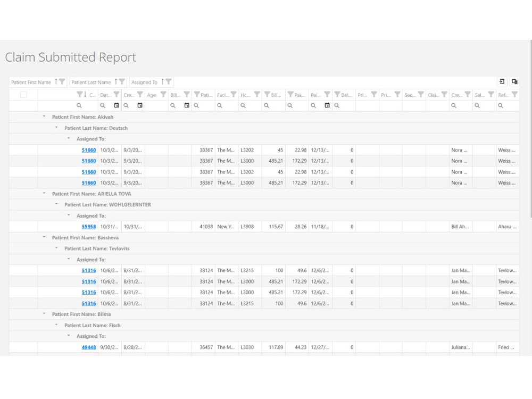Open claim link 49448
Screen dimensions: 532x399
89,347
